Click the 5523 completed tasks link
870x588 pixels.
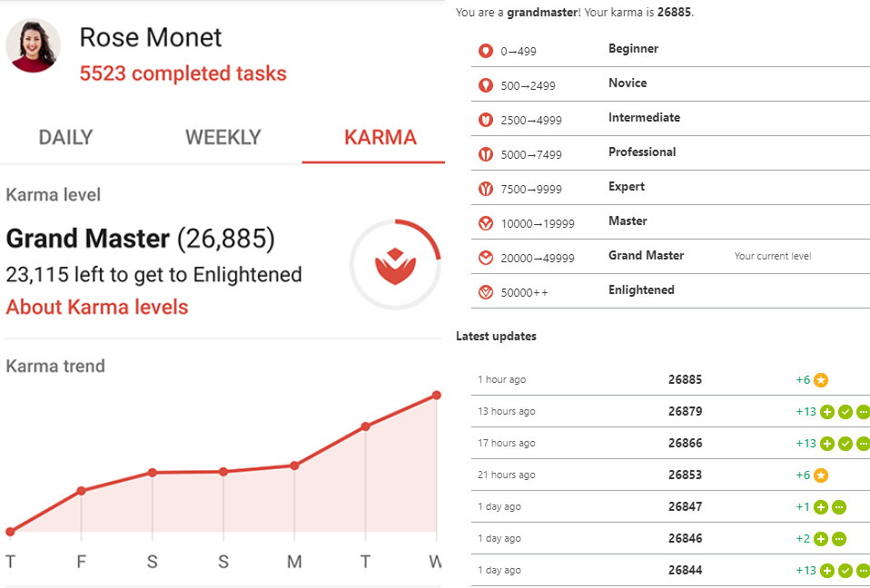click(x=183, y=73)
